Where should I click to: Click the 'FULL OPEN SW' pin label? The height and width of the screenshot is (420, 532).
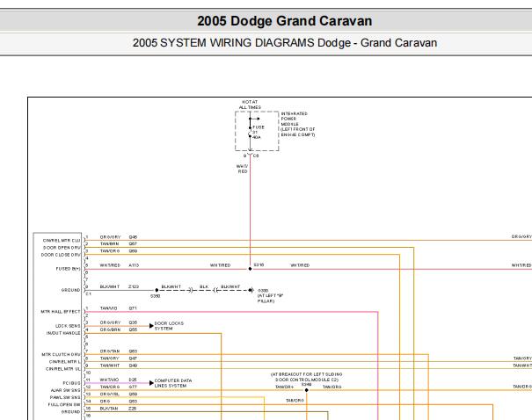point(64,404)
